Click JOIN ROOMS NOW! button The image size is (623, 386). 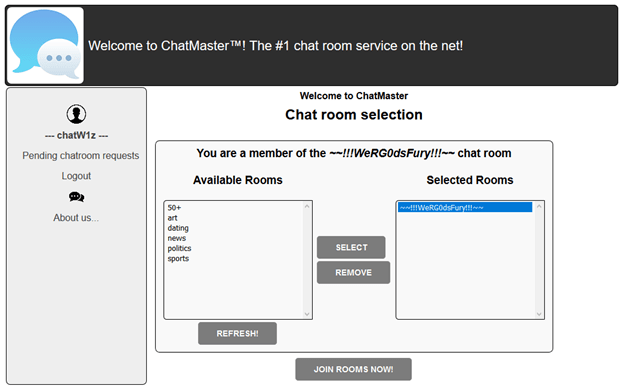click(354, 369)
